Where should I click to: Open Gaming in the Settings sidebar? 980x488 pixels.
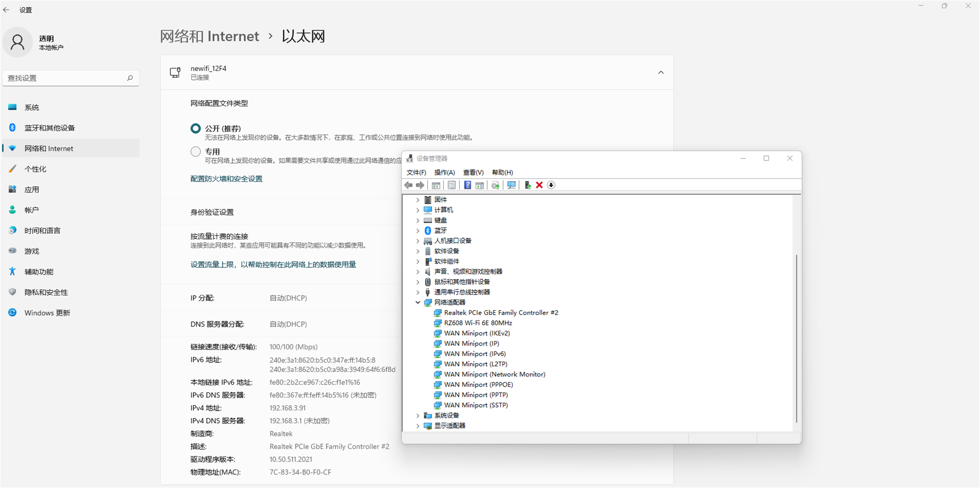(71, 251)
